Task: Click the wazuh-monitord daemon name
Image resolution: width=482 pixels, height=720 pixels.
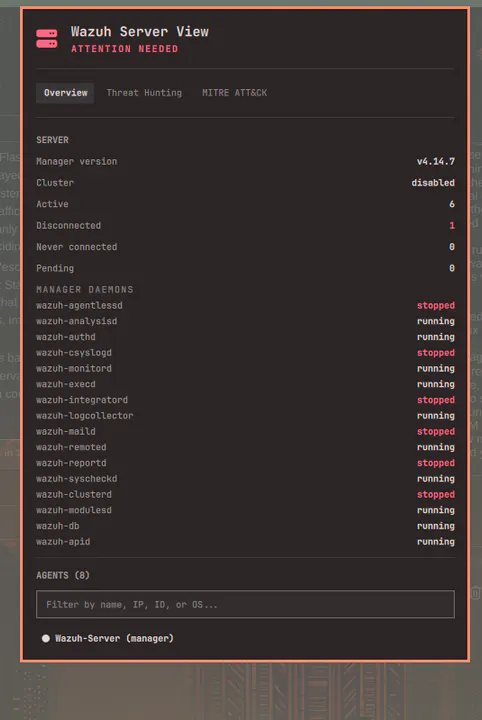Action: 74,368
